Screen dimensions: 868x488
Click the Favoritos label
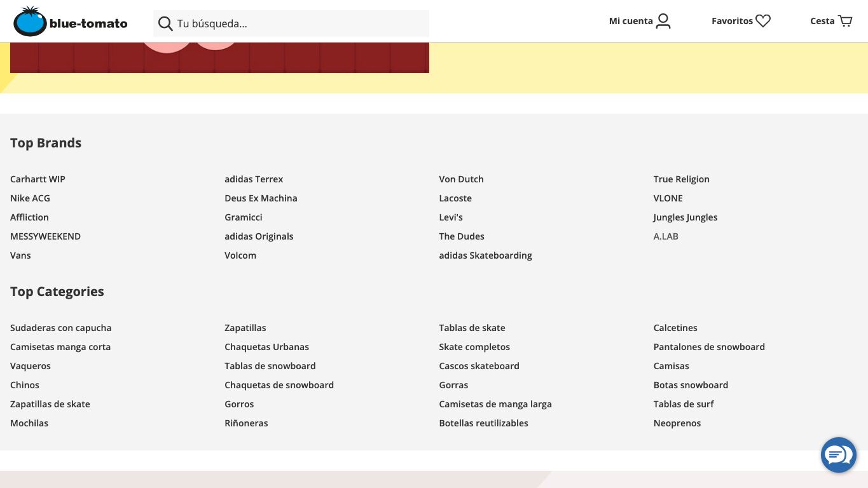click(732, 21)
